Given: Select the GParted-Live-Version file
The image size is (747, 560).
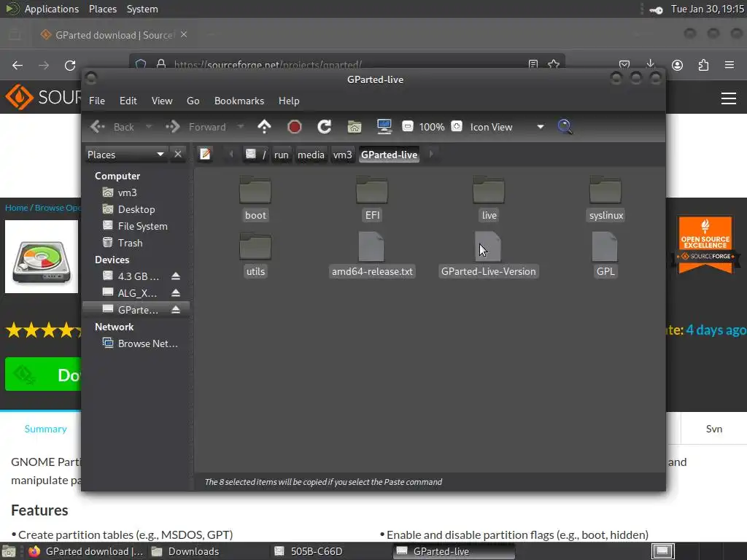Looking at the screenshot, I should (488, 255).
